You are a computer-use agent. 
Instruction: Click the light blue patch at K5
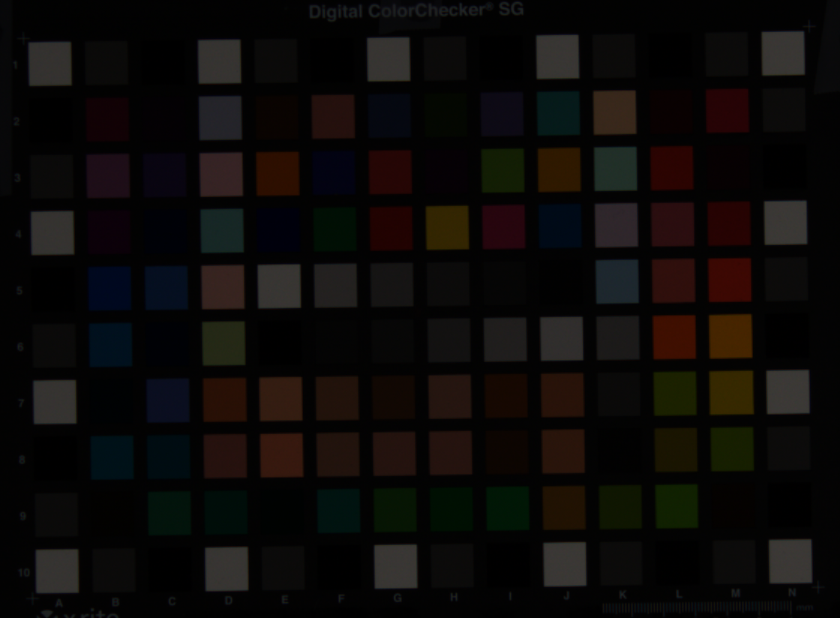click(x=617, y=282)
